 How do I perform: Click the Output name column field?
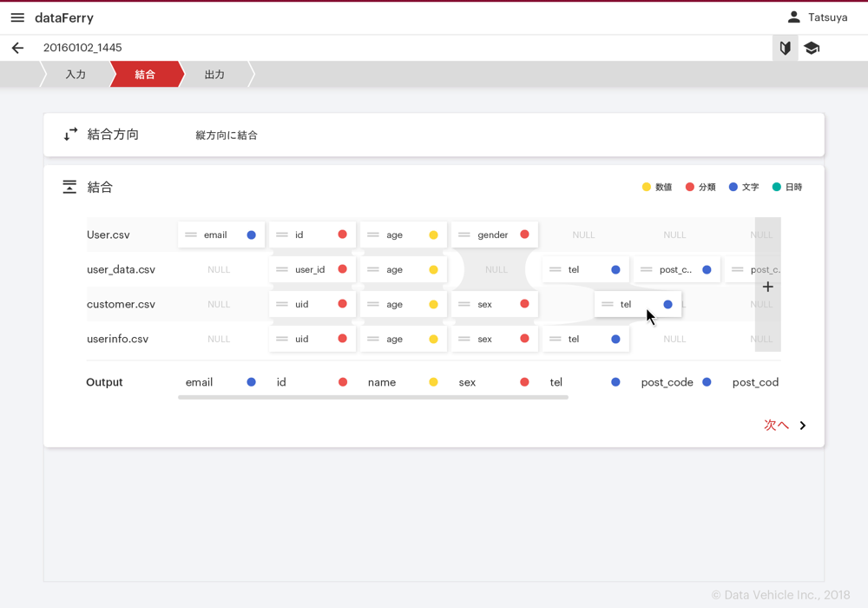click(x=403, y=382)
